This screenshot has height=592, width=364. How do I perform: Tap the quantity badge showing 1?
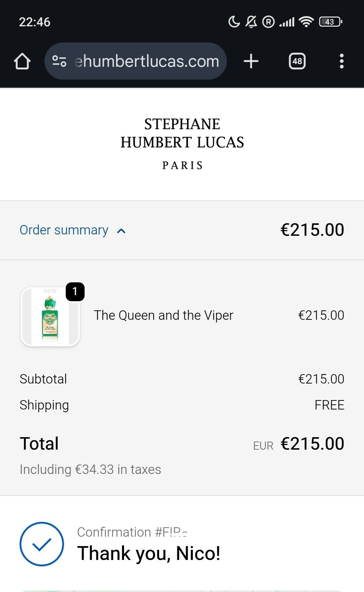pyautogui.click(x=75, y=291)
